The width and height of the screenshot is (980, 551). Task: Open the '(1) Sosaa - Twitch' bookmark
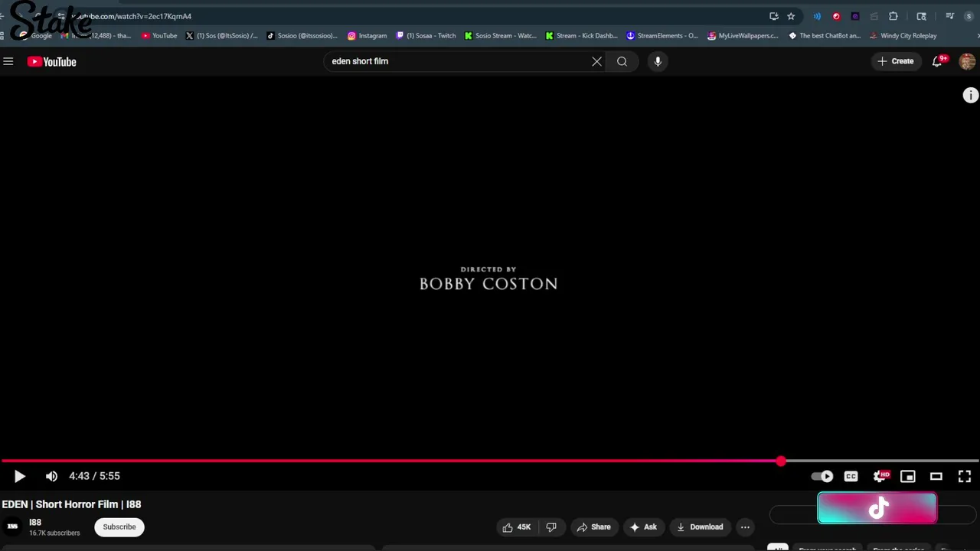(x=426, y=35)
